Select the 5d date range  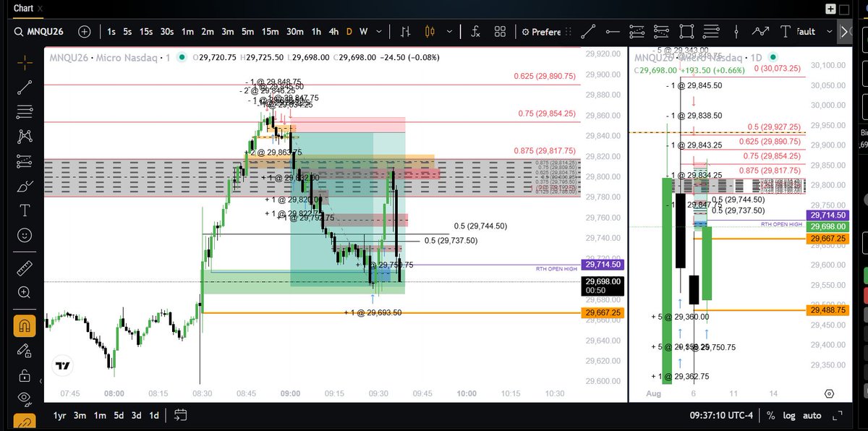[119, 415]
